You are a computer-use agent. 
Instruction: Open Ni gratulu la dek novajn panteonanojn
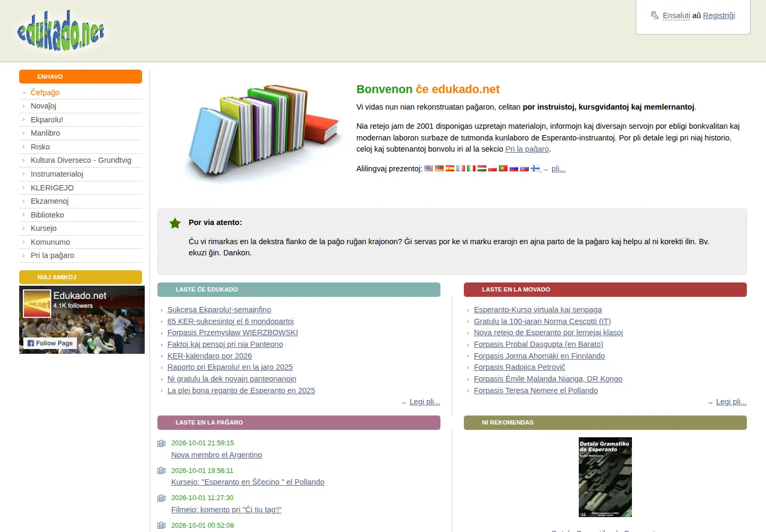232,379
